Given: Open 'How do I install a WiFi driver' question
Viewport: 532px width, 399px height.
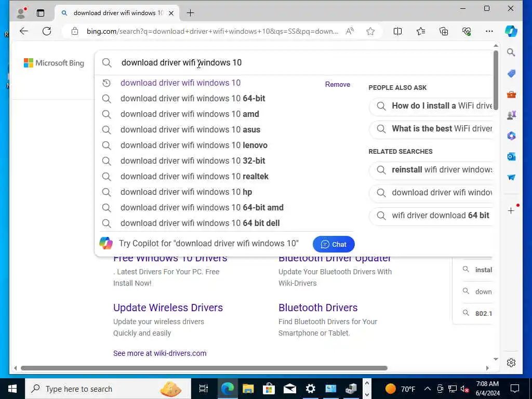Looking at the screenshot, I should tap(431, 106).
